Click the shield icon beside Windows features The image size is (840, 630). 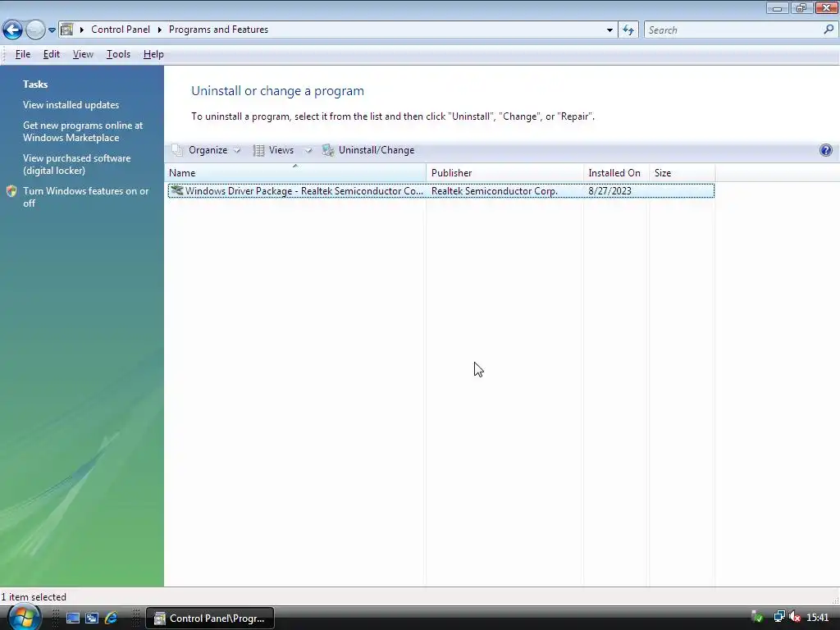(11, 191)
